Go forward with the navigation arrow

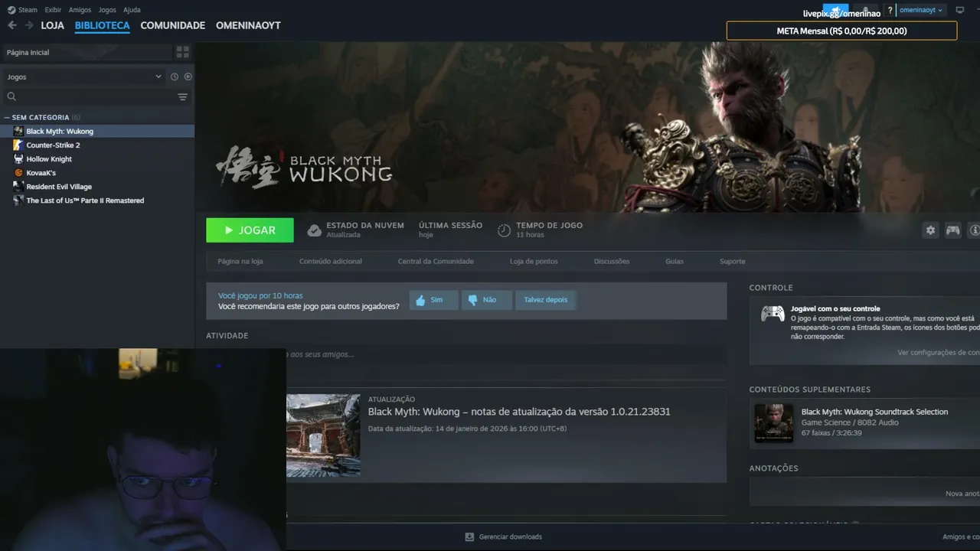point(29,25)
